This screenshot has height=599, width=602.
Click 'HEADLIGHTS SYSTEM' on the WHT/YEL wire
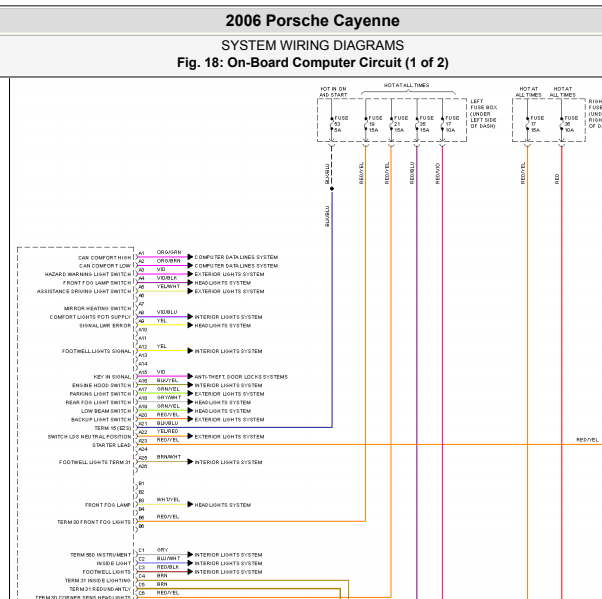(x=223, y=505)
